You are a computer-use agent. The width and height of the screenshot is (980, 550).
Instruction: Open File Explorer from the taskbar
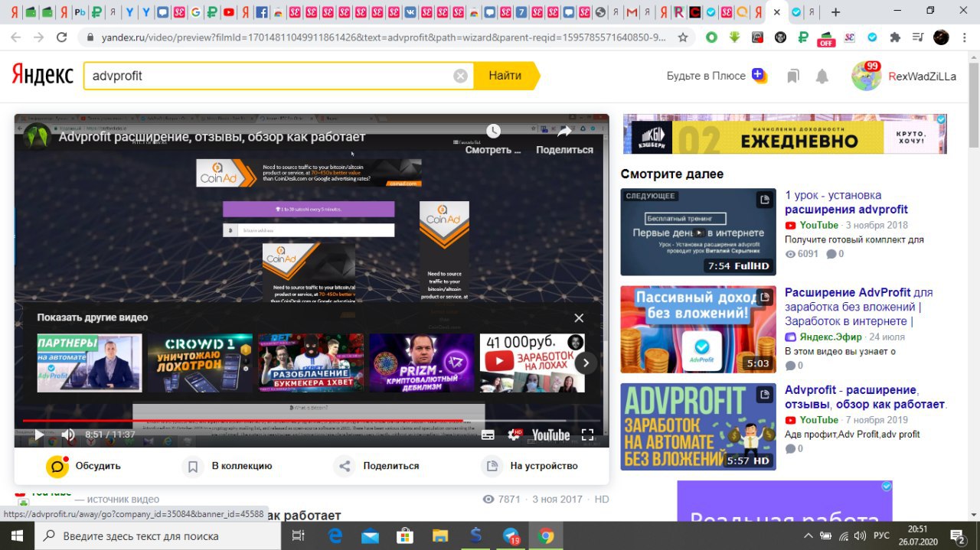click(440, 536)
